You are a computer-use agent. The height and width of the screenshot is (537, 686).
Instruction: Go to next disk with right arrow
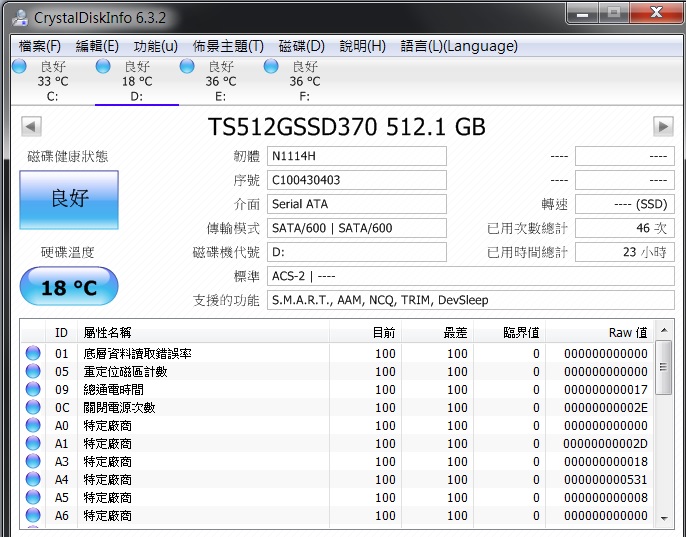point(663,126)
